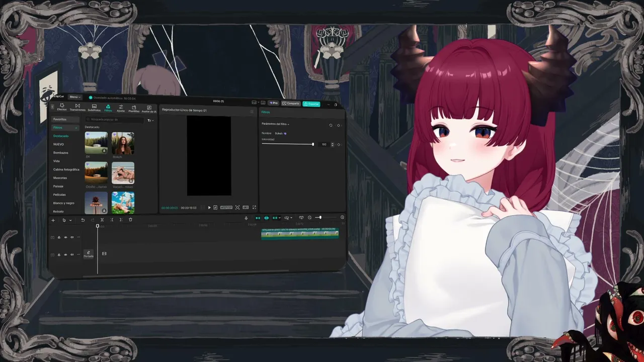This screenshot has height=362, width=644.
Task: Choose the Vacaciones rosas filter thumbnail
Action: click(123, 173)
